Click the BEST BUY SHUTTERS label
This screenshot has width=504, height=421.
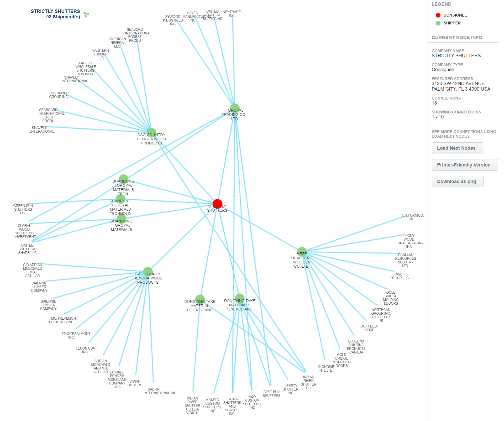point(271,394)
